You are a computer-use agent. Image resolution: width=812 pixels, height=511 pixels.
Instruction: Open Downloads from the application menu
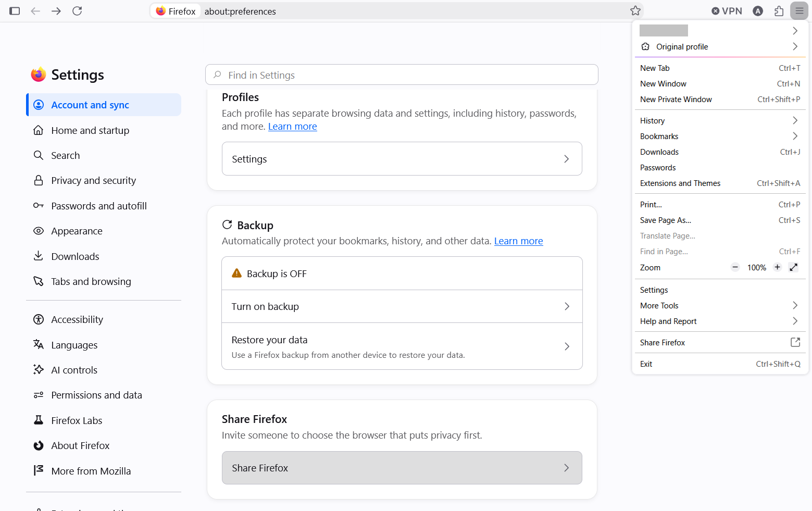(720, 152)
